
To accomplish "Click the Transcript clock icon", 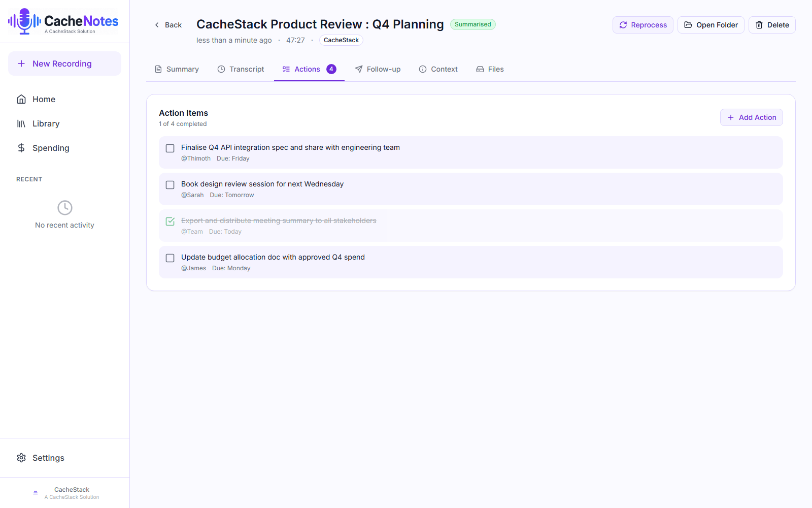I will pos(221,69).
